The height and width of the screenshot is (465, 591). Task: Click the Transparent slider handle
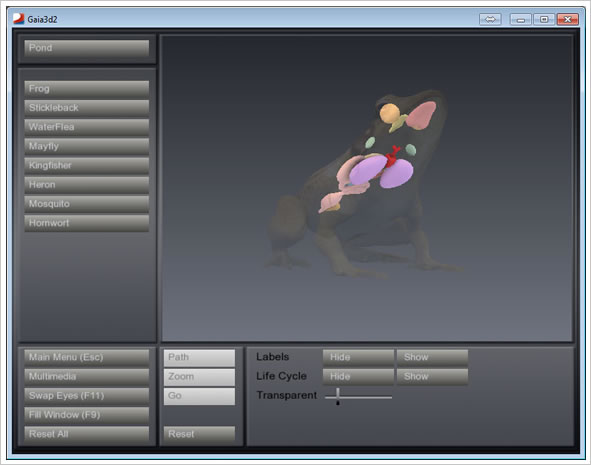pos(338,396)
